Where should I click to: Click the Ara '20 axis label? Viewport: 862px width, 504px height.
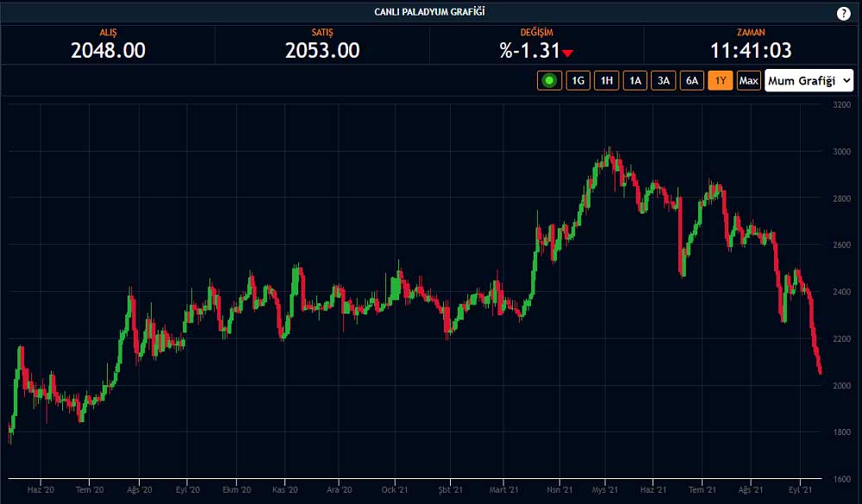coord(339,489)
